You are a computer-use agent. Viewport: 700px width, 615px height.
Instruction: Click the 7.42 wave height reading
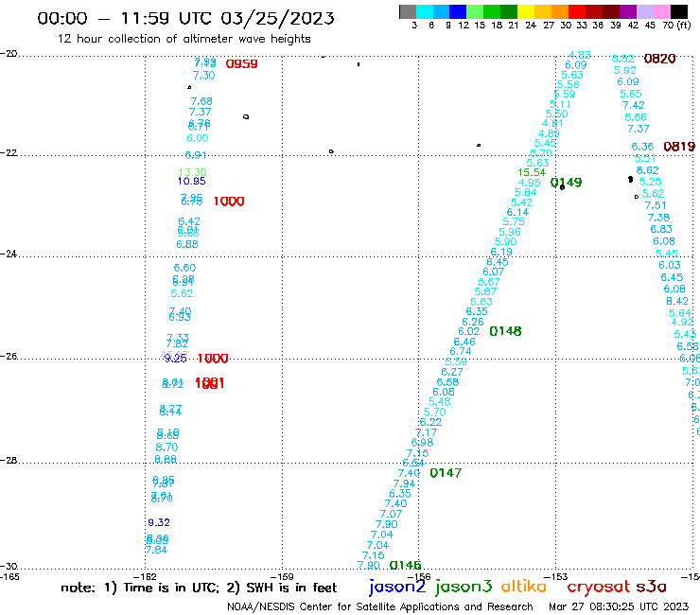[633, 105]
